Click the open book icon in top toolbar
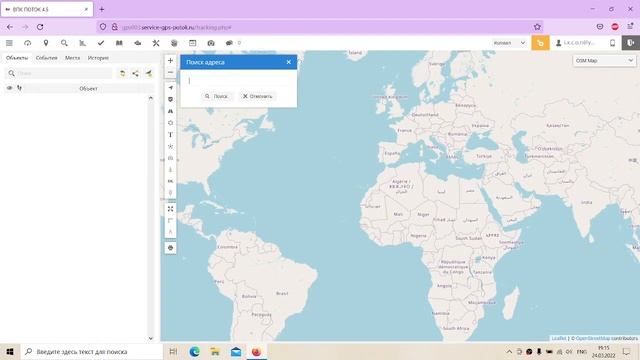Image resolution: width=640 pixels, height=360 pixels. 119,43
